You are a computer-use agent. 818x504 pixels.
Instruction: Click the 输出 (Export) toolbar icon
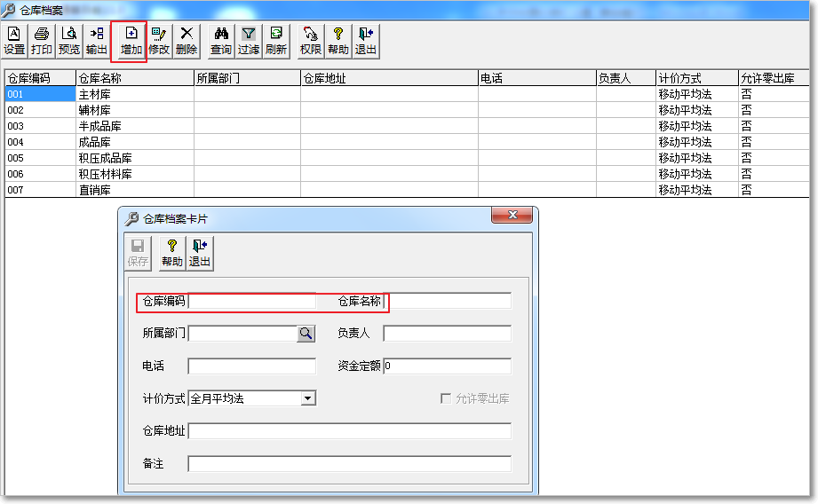tap(96, 41)
